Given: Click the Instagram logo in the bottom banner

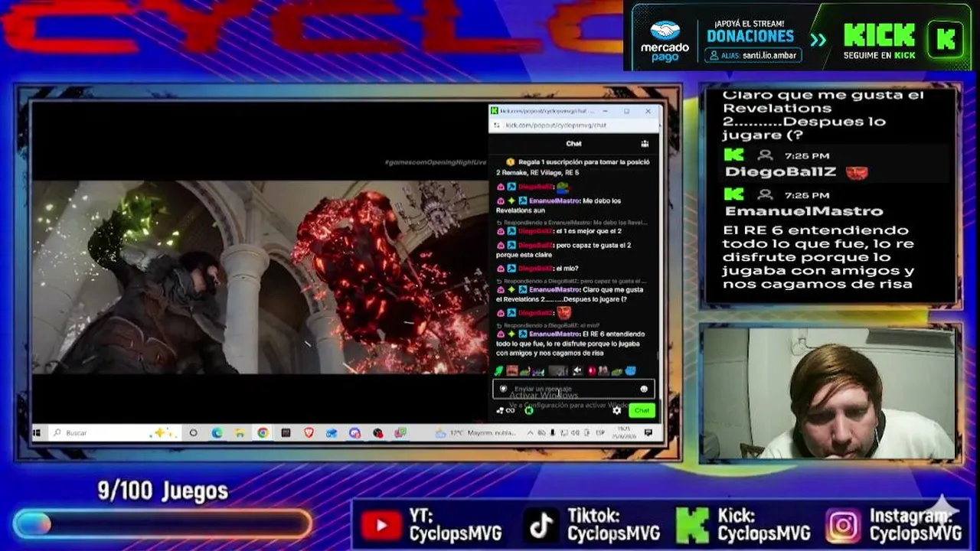Looking at the screenshot, I should coord(843,525).
